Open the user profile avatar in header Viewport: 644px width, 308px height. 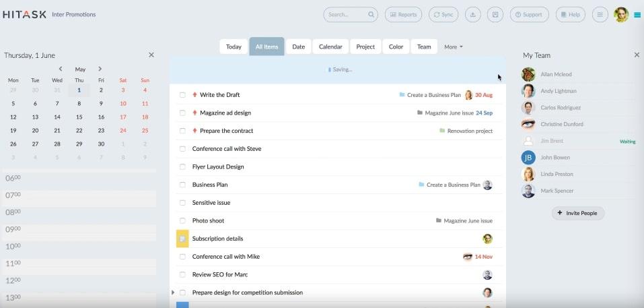[x=621, y=14]
